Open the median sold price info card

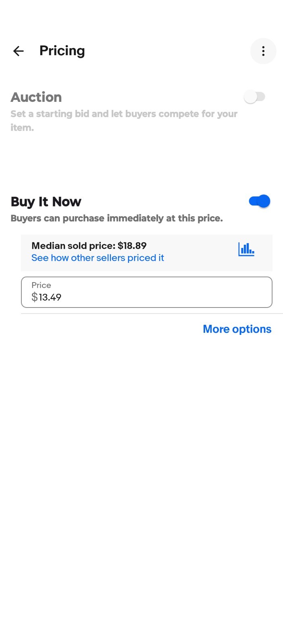point(147,253)
